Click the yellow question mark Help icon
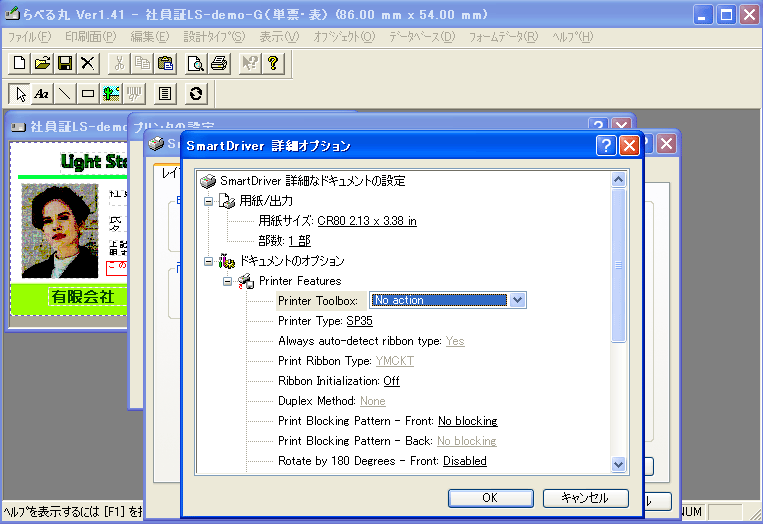Screen dimensions: 763x524 coord(273,63)
